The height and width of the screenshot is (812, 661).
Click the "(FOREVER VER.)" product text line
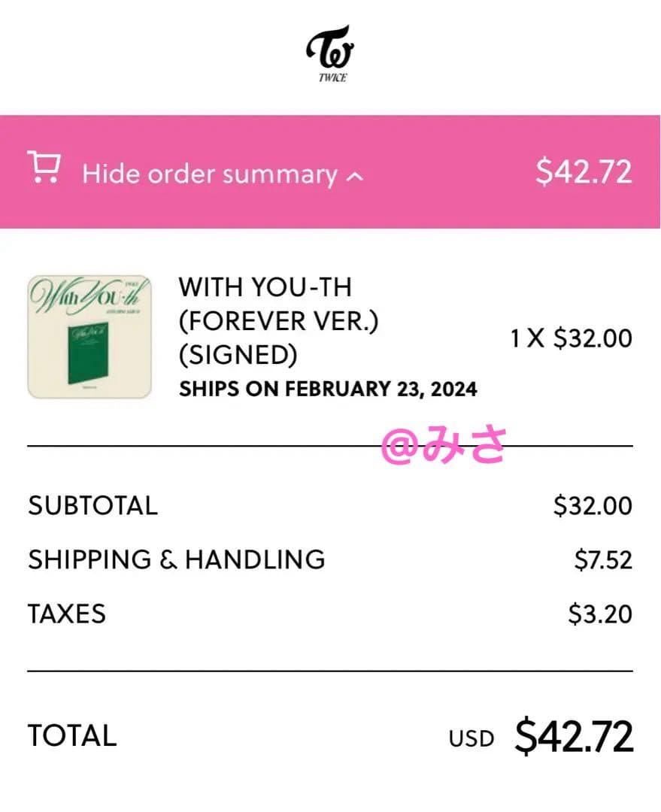coord(278,321)
